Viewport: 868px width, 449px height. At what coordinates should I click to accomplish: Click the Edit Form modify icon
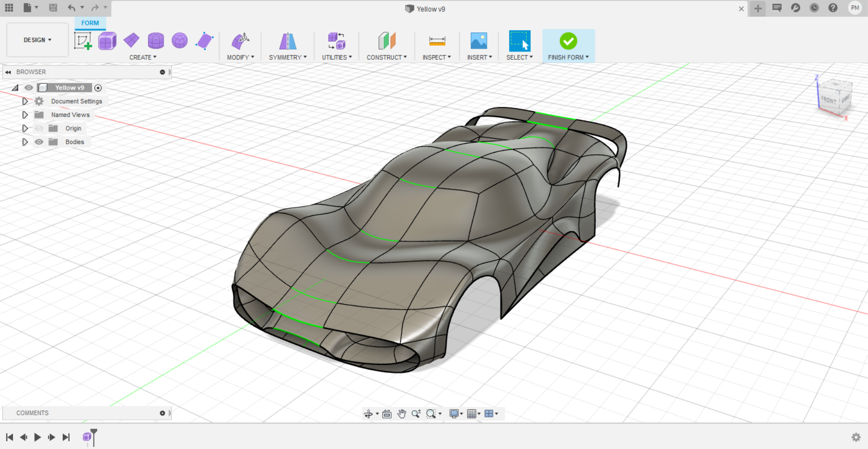click(241, 41)
